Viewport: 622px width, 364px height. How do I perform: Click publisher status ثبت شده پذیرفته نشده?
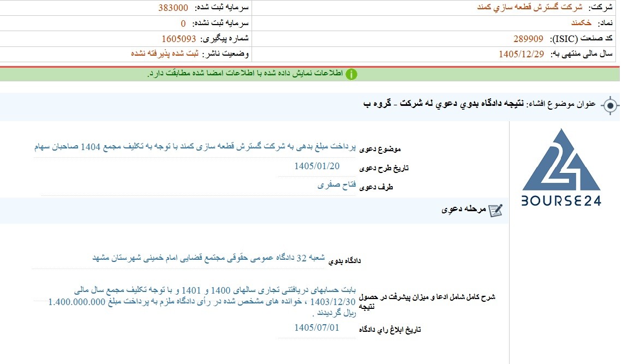[x=165, y=54]
